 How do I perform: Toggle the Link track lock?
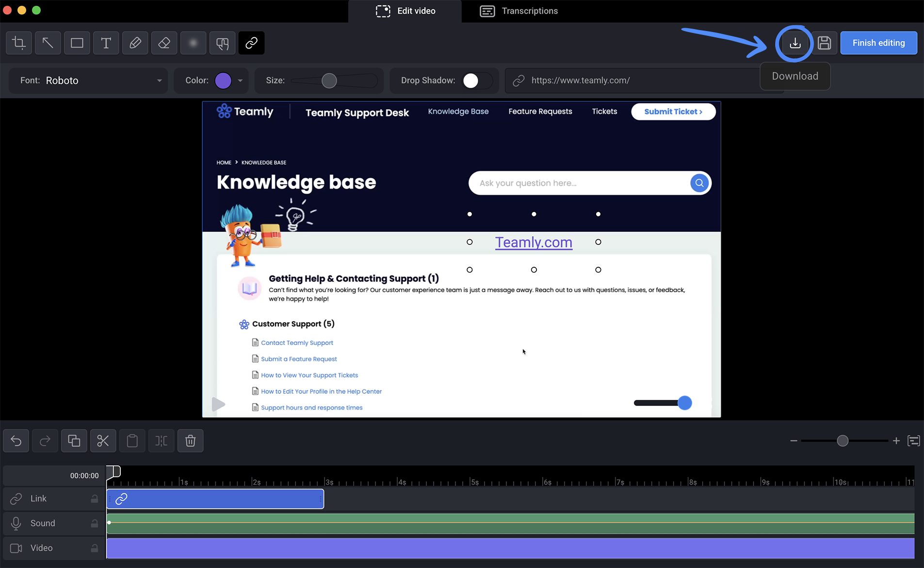95,499
